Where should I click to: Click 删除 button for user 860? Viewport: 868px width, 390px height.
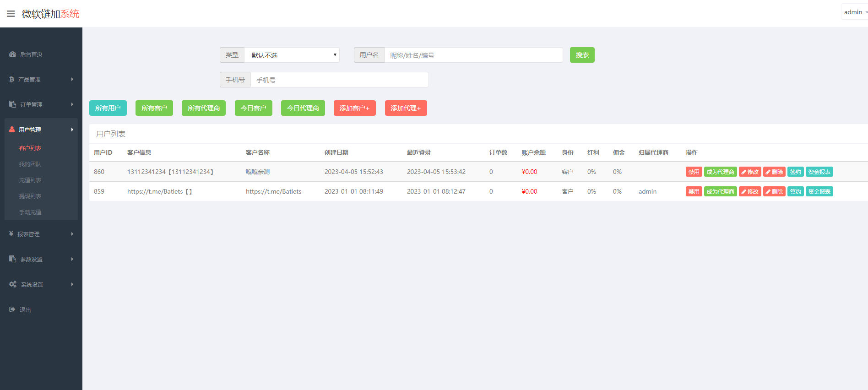pyautogui.click(x=774, y=172)
